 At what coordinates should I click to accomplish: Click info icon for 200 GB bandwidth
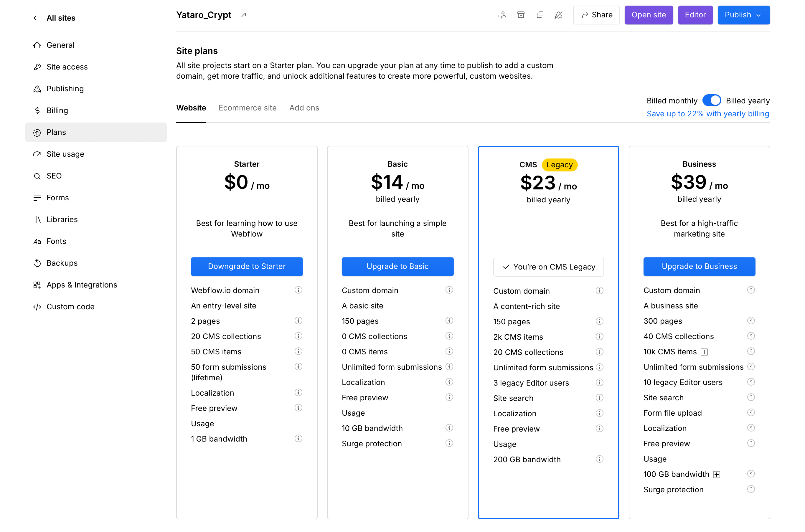[599, 459]
